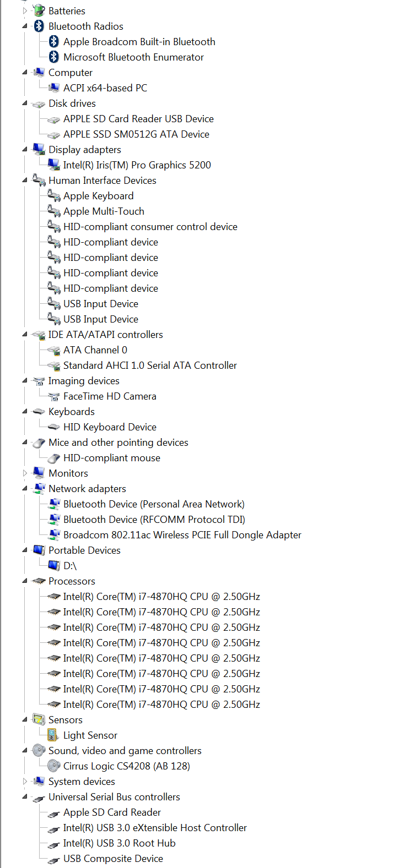The image size is (400, 868).
Task: Expand the System devices node
Action: click(25, 782)
